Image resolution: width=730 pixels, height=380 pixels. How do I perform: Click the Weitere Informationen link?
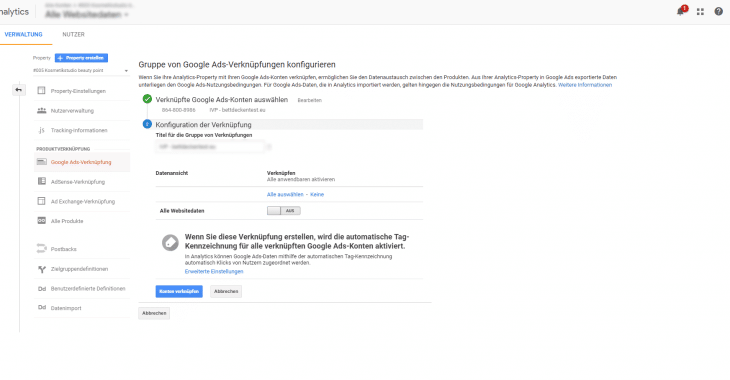pos(585,85)
